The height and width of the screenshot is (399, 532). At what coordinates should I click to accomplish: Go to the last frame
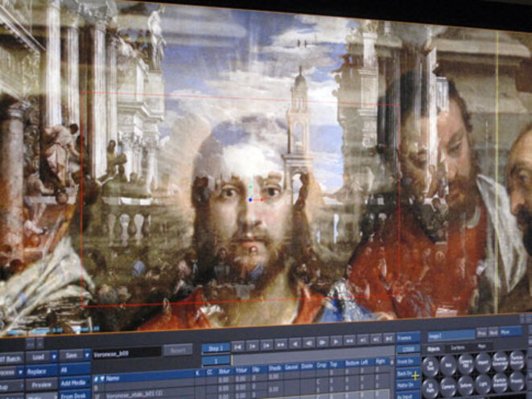point(389,339)
